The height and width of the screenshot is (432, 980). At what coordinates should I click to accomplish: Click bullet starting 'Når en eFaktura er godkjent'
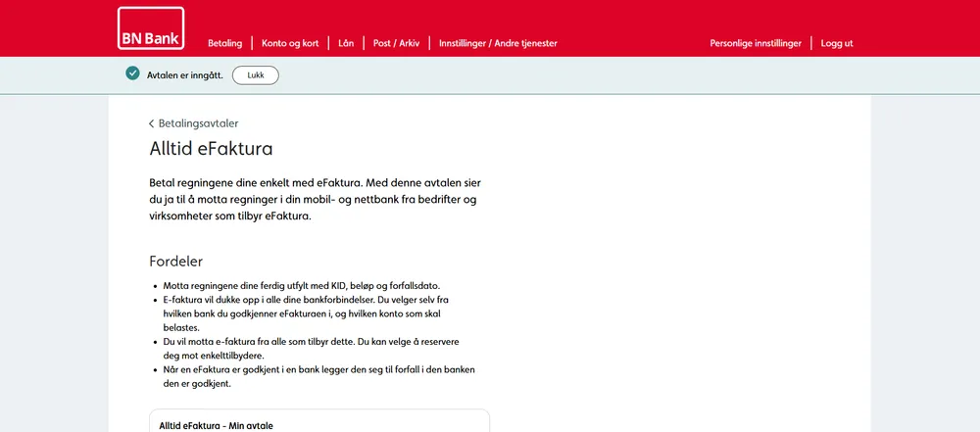318,377
